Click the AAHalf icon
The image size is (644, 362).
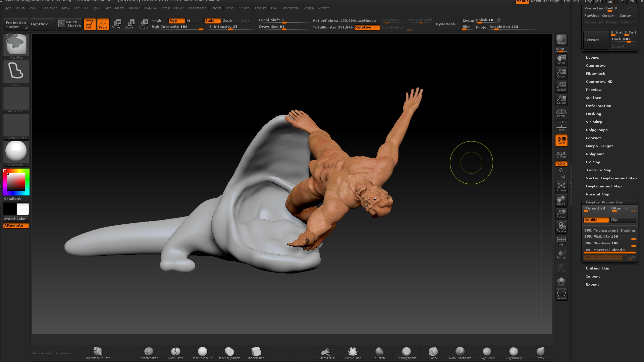(x=561, y=100)
